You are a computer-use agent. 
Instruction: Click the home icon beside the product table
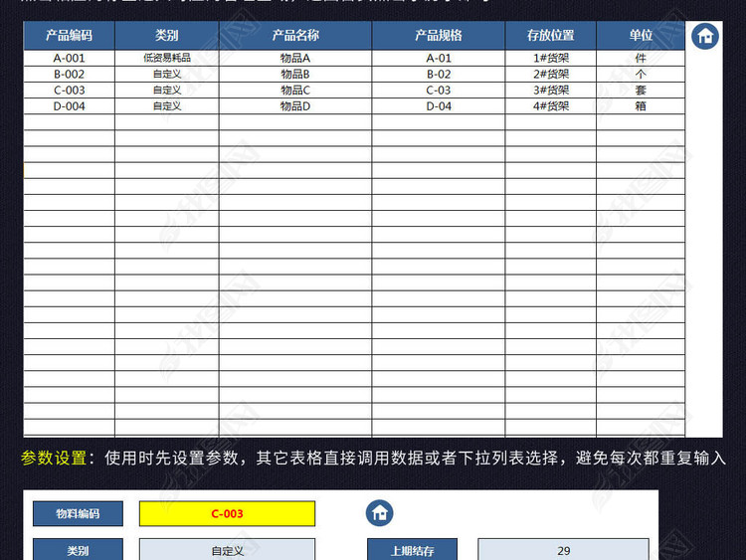click(705, 37)
